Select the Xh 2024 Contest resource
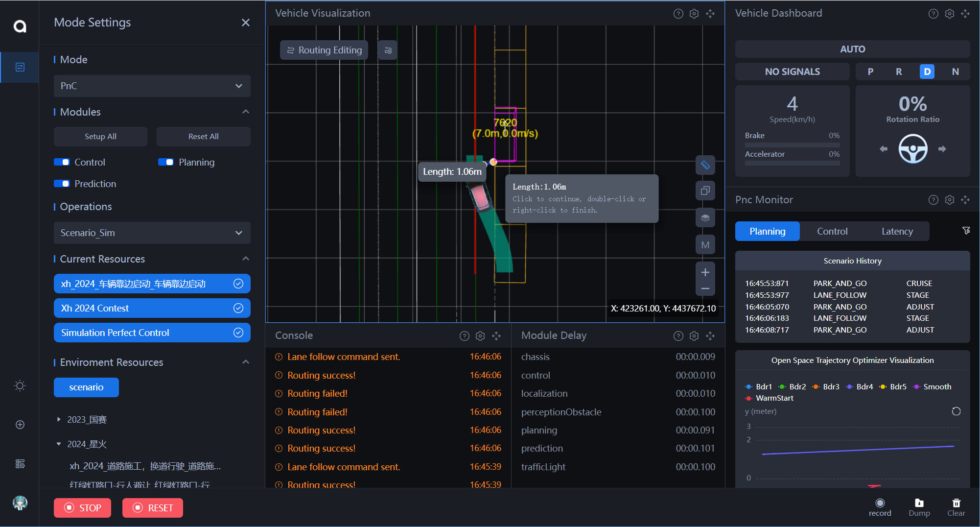980x527 pixels. pos(152,308)
